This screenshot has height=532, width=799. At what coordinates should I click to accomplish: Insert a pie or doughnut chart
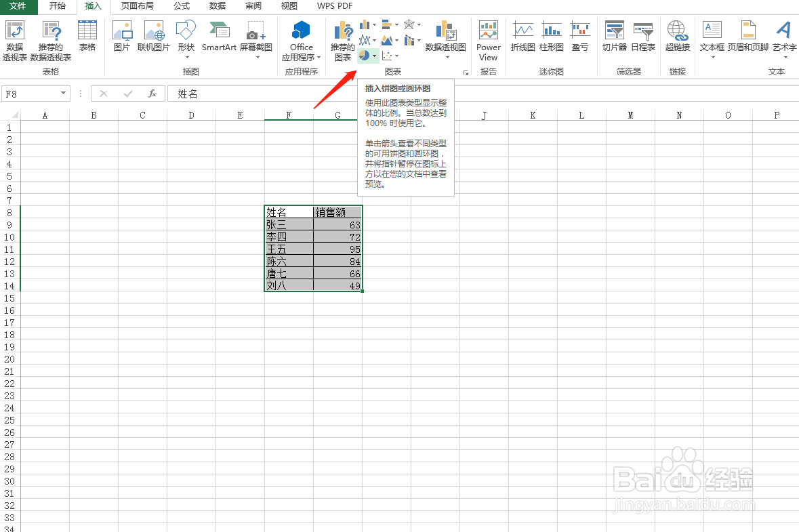[365, 55]
